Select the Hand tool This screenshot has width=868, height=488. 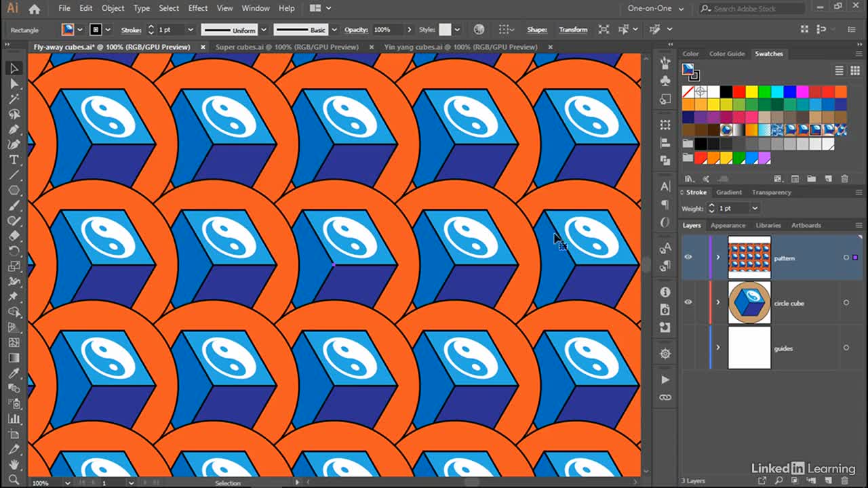pos(14,465)
